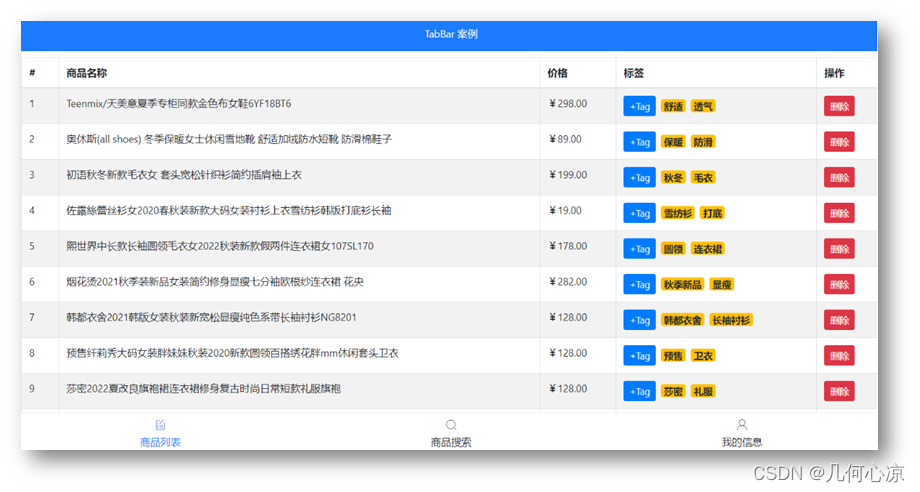Click the 佐露絲蕾丝衫女 product name
This screenshot has height=492, width=920.
tap(229, 211)
